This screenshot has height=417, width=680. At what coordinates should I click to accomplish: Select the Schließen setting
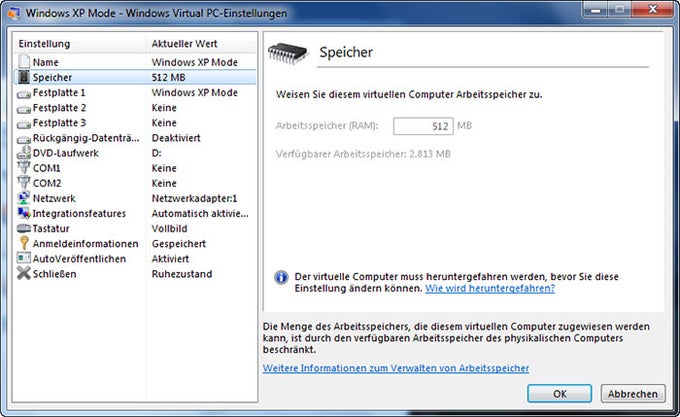(x=135, y=274)
